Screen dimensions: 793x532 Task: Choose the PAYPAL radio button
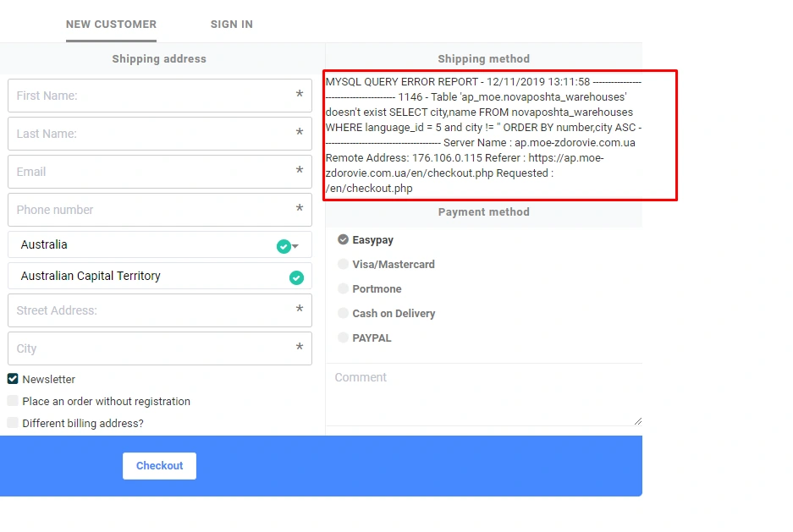tap(344, 337)
